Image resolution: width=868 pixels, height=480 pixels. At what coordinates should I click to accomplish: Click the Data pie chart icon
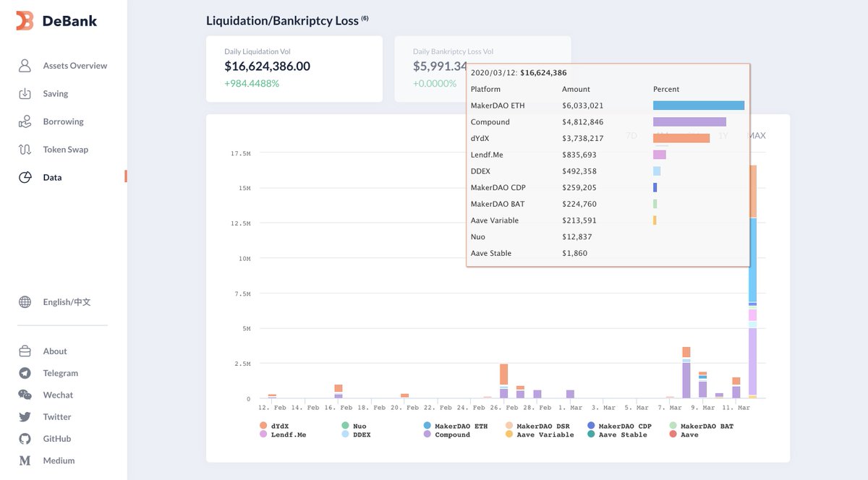click(25, 177)
